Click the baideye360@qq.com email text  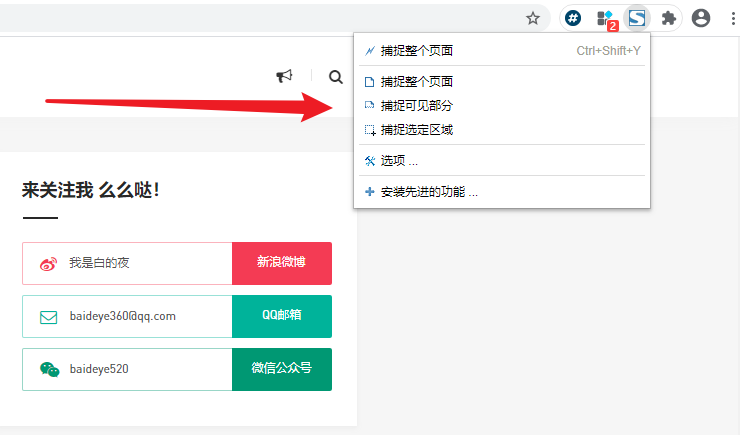(x=123, y=316)
